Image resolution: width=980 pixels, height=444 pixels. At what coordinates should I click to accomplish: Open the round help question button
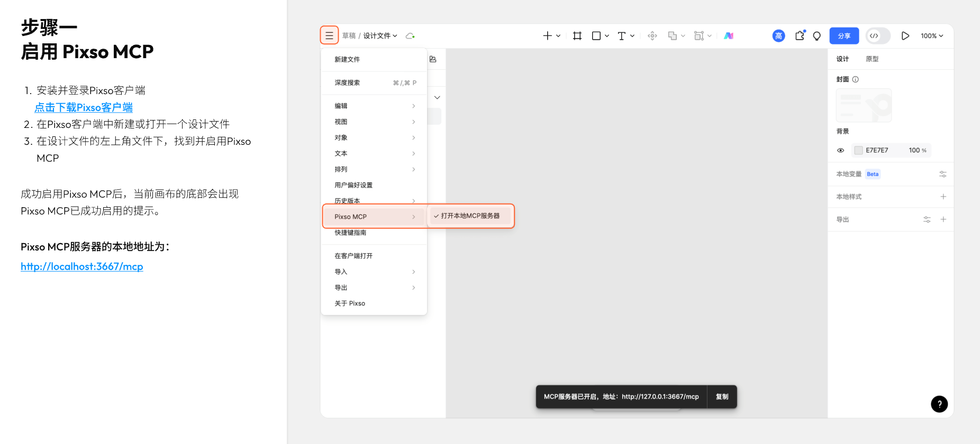point(939,404)
